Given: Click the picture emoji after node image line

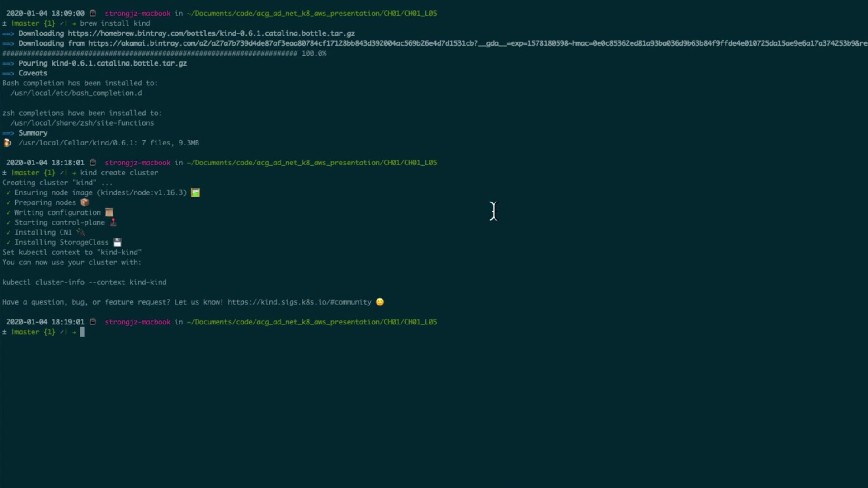Looking at the screenshot, I should pyautogui.click(x=195, y=192).
